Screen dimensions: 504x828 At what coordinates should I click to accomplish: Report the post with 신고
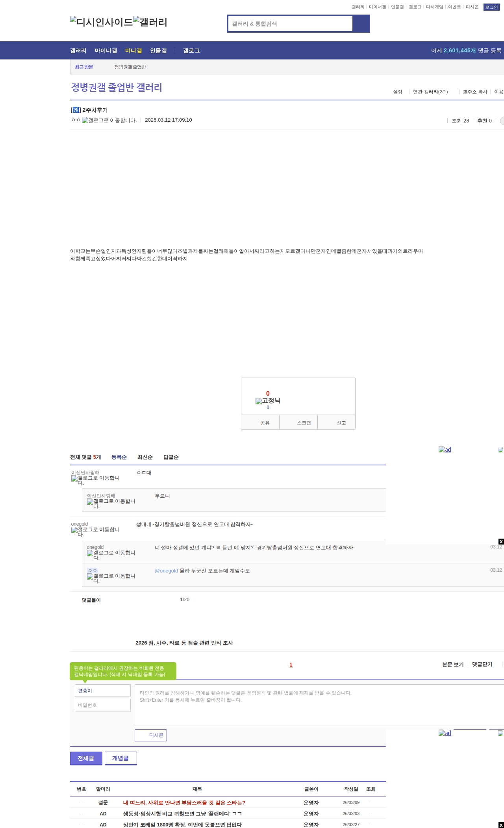pyautogui.click(x=337, y=422)
